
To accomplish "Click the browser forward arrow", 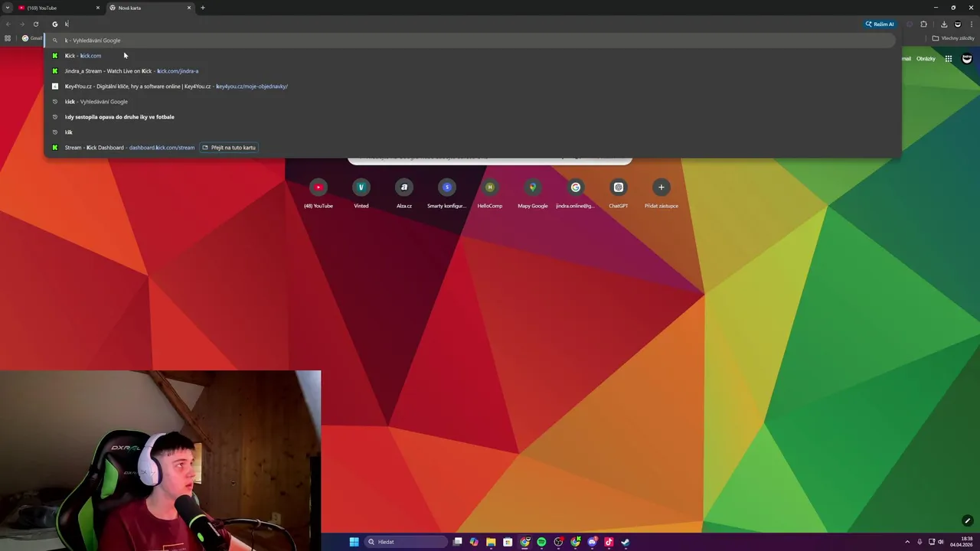I will pos(21,24).
